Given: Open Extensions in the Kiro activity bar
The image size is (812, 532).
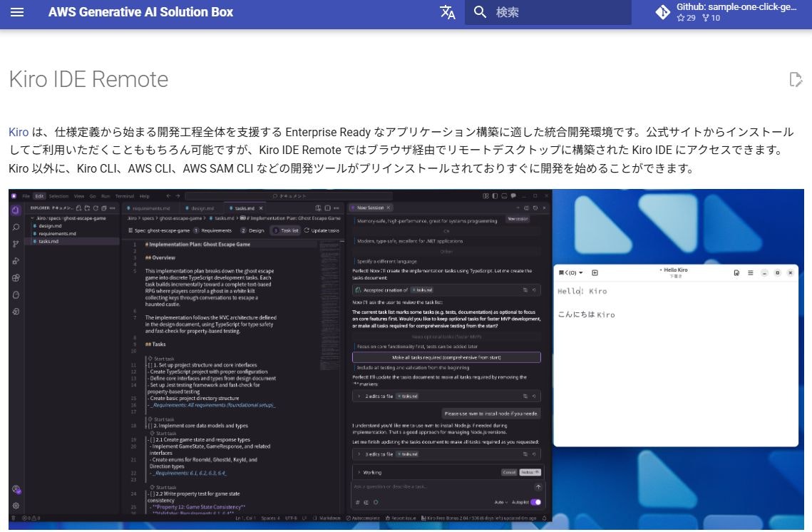Looking at the screenshot, I should tap(16, 277).
